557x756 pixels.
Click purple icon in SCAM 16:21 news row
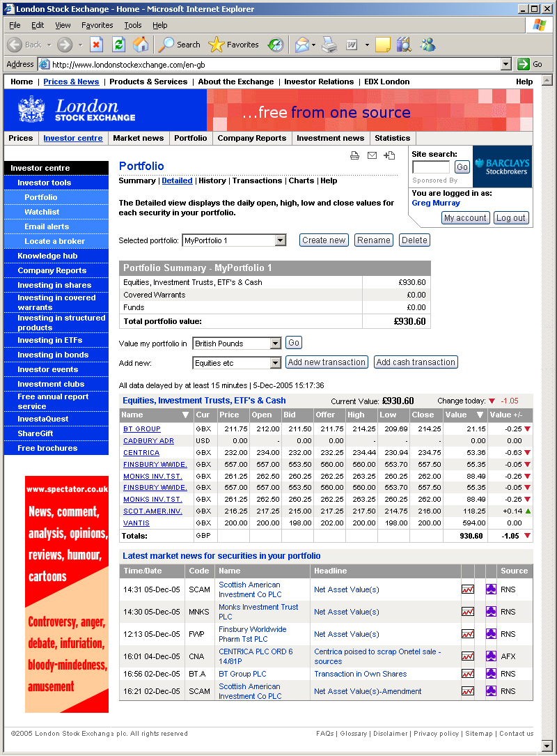[x=491, y=691]
